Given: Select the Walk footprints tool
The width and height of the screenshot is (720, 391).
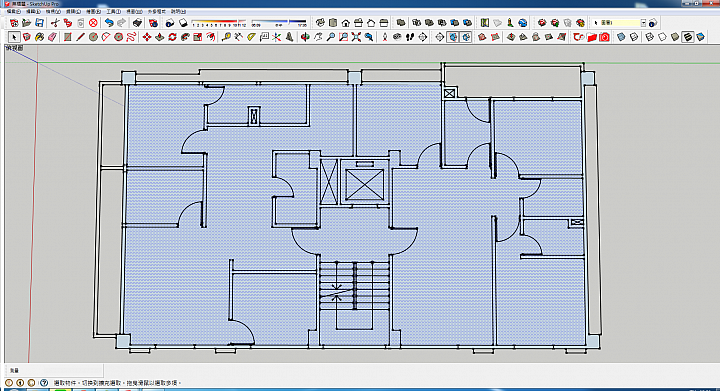Looking at the screenshot, I should [410, 37].
